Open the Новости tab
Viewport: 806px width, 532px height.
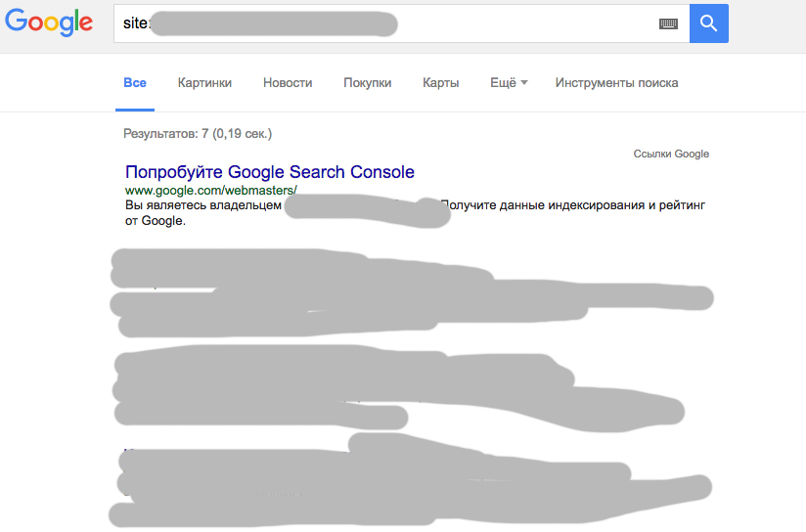(288, 83)
